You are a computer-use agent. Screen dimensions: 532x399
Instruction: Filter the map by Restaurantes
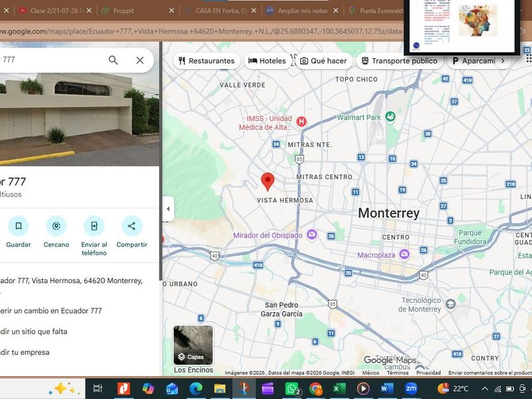[206, 61]
